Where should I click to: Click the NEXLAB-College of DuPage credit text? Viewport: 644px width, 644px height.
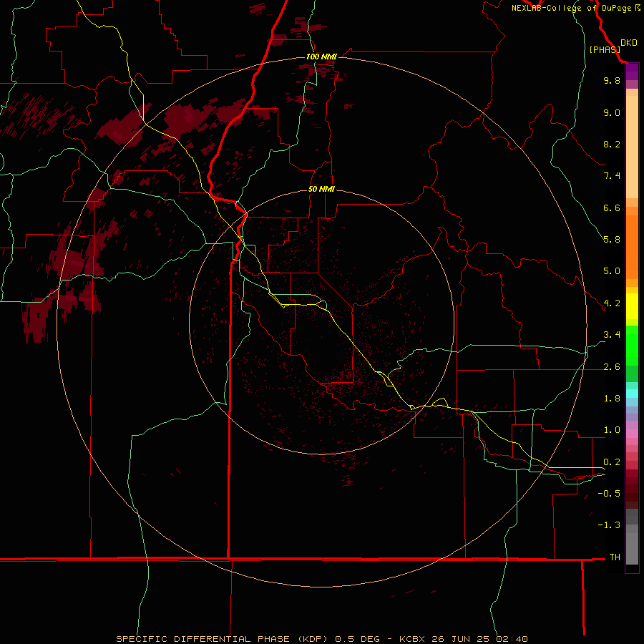(571, 8)
